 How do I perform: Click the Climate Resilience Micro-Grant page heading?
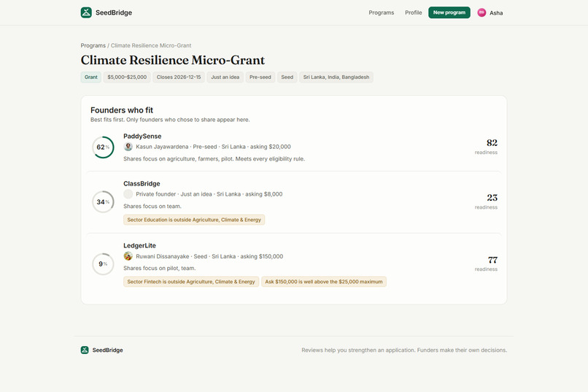[173, 60]
